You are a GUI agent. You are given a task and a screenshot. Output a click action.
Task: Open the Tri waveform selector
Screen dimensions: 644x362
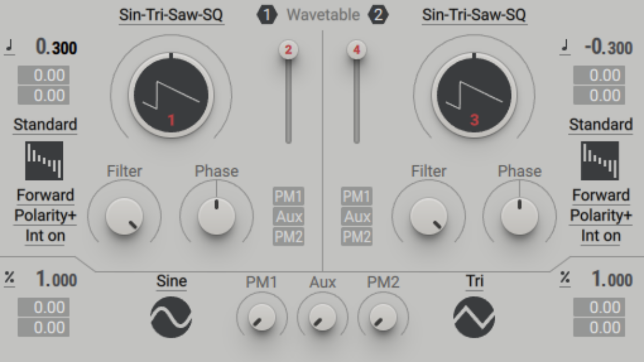tap(474, 281)
